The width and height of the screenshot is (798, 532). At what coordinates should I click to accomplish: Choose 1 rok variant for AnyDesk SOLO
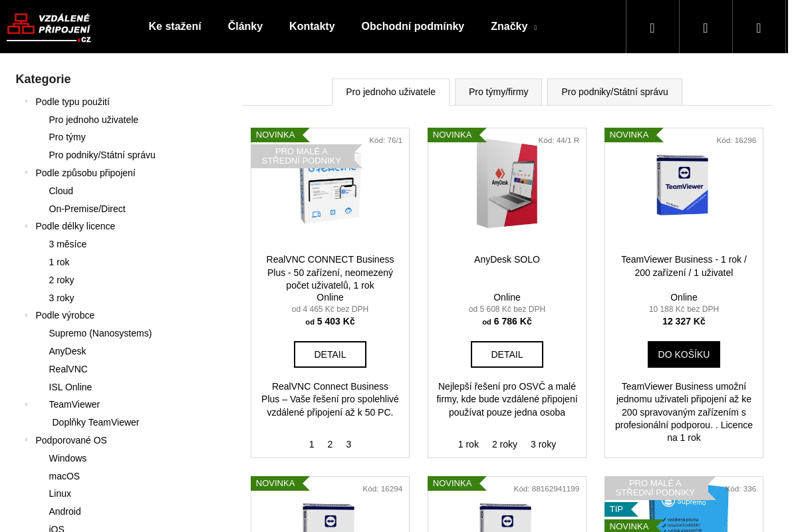(x=468, y=444)
